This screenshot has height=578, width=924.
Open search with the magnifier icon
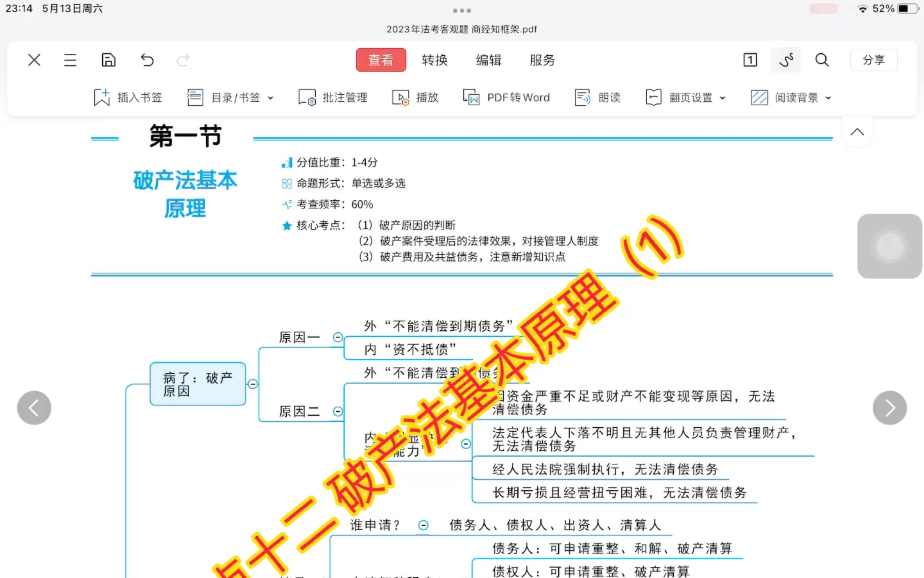[822, 60]
